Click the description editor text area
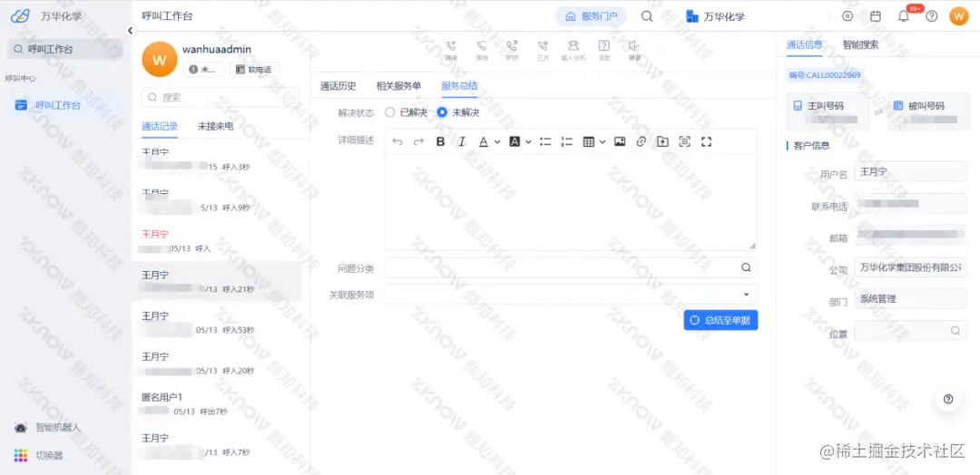 point(571,202)
